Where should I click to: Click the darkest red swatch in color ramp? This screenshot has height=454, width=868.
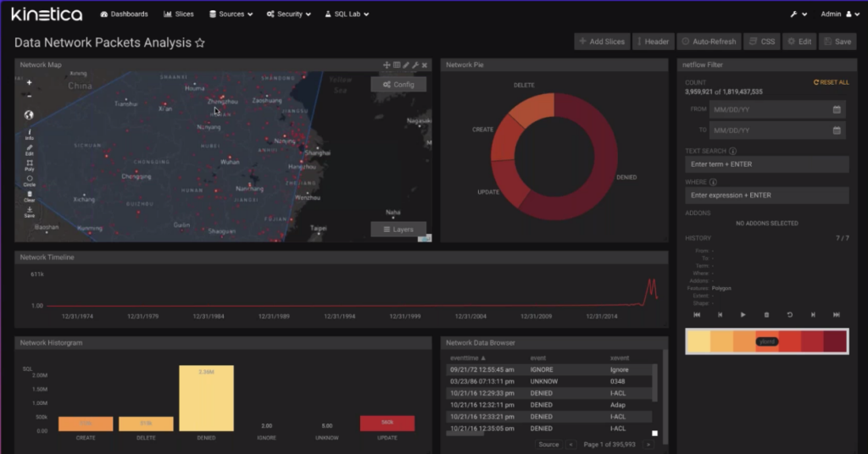pyautogui.click(x=835, y=341)
